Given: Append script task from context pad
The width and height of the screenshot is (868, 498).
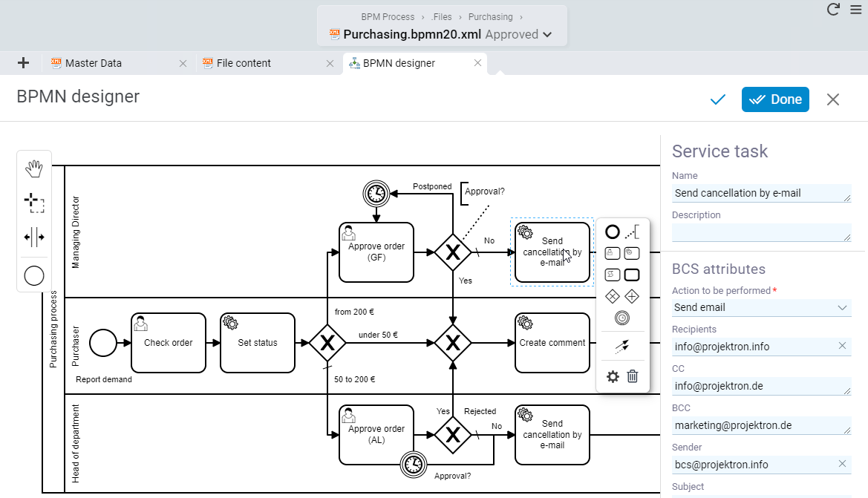Looking at the screenshot, I should 613,275.
